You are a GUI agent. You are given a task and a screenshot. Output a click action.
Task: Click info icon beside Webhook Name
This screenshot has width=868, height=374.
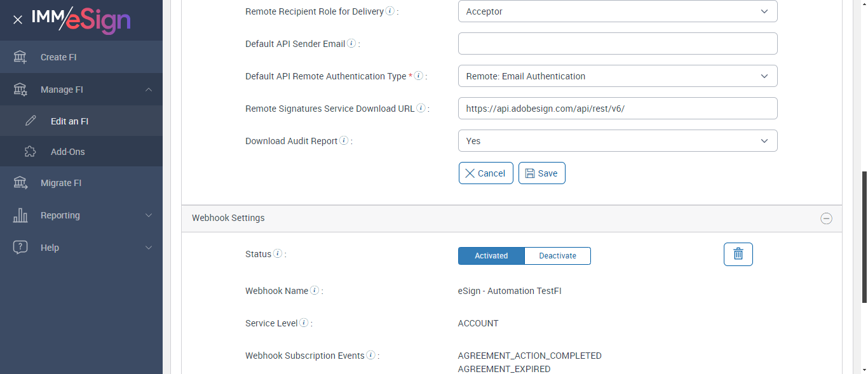315,291
